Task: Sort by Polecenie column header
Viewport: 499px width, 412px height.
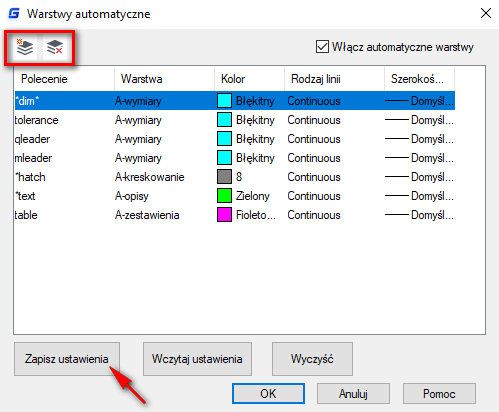Action: [64, 79]
